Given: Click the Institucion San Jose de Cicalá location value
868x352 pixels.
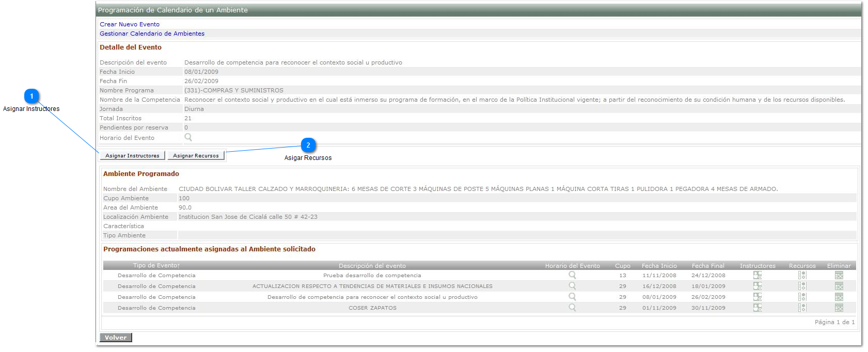Looking at the screenshot, I should 248,217.
